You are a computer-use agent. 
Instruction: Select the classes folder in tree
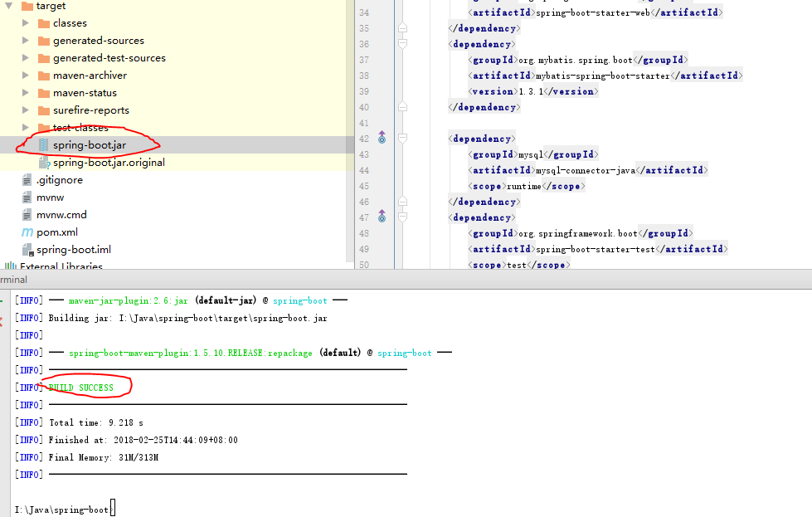tap(70, 23)
